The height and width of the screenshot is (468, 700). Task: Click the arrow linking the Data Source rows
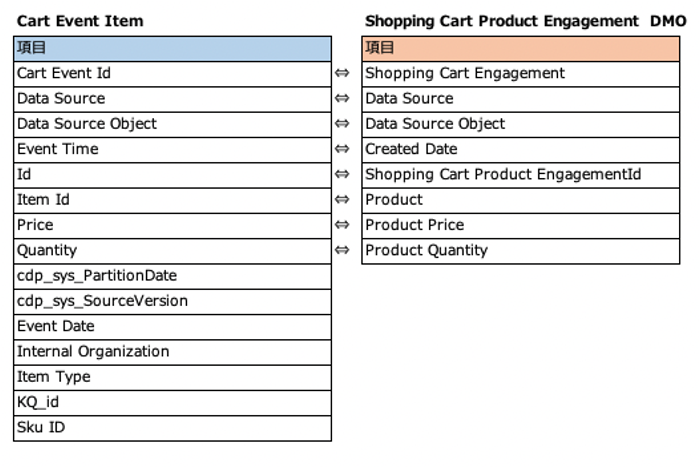coord(342,99)
